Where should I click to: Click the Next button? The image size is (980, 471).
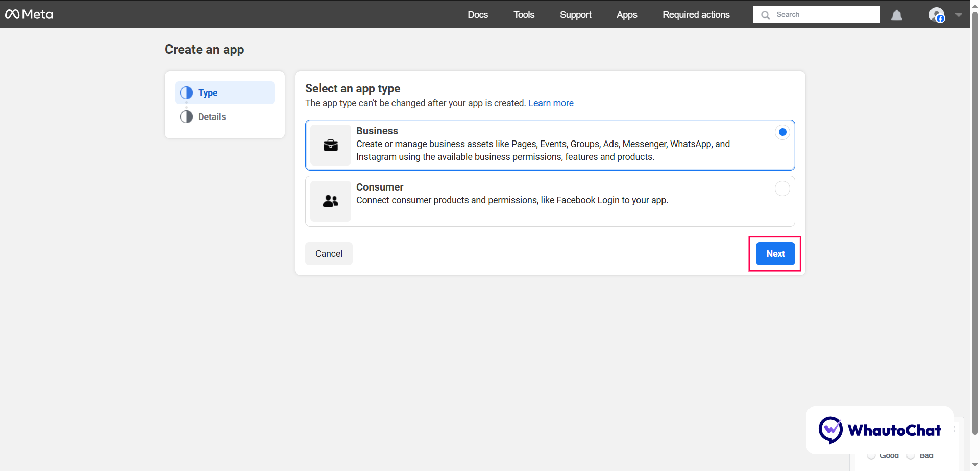[x=775, y=253]
